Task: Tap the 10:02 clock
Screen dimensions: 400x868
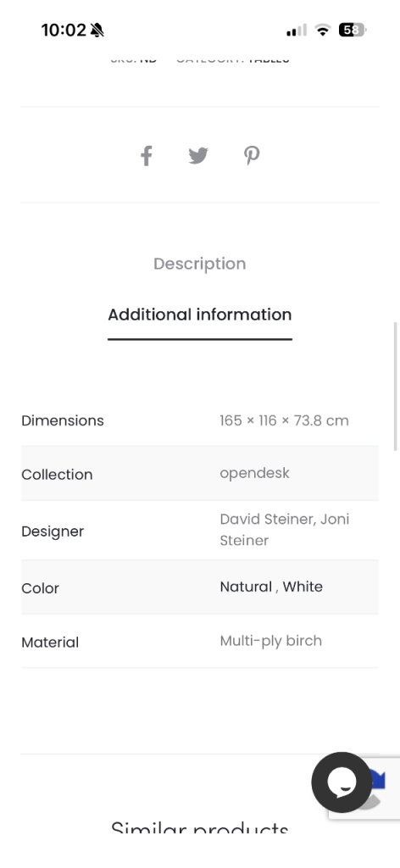Action: tap(64, 30)
